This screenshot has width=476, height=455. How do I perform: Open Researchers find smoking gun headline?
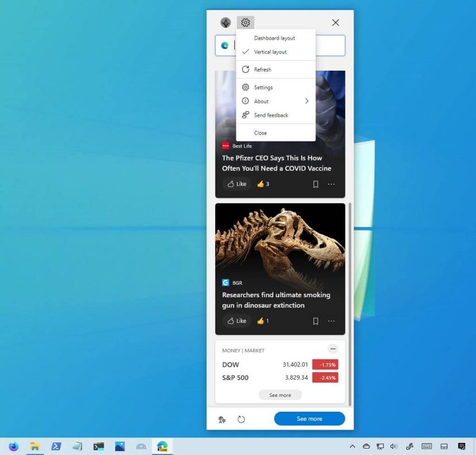pos(276,300)
